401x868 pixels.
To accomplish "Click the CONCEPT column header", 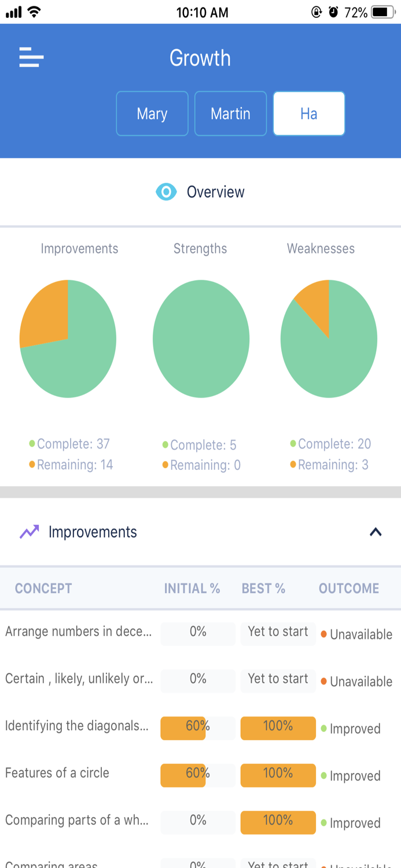I will (x=43, y=589).
